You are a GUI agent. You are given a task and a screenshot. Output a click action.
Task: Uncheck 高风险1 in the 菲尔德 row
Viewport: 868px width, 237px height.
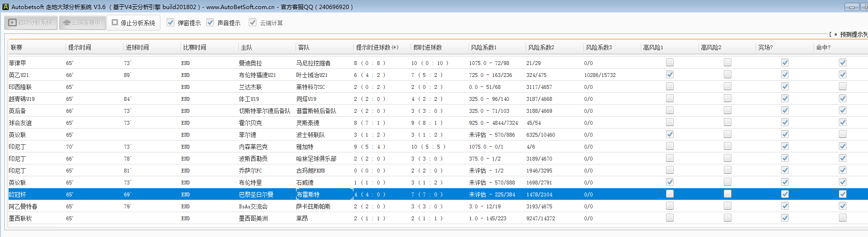(x=670, y=134)
